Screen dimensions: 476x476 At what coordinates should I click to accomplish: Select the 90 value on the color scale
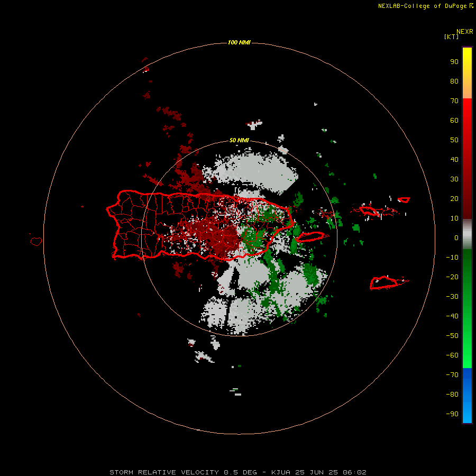(454, 62)
